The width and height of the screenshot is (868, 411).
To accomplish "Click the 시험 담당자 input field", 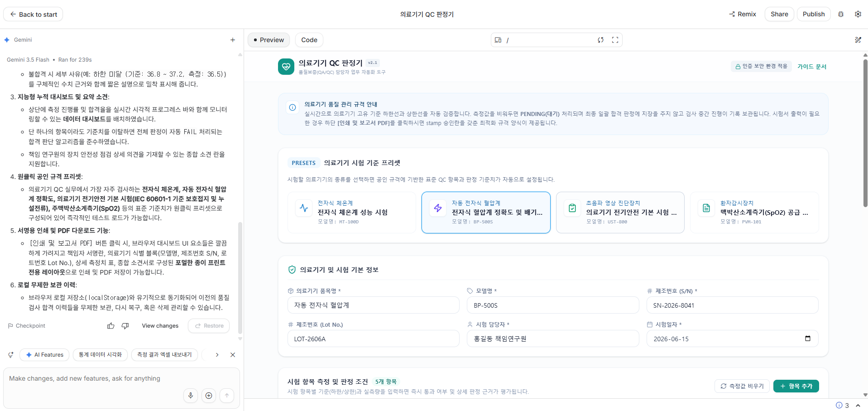I will coord(553,338).
